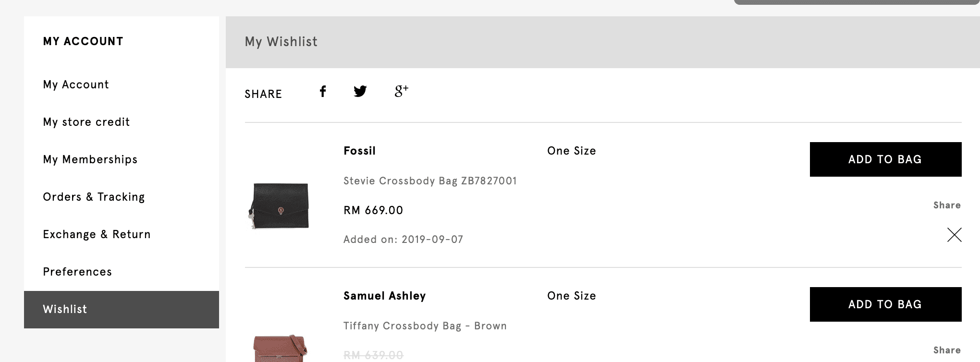Open Tiffany Crossbody Bag - Brown link

(425, 326)
